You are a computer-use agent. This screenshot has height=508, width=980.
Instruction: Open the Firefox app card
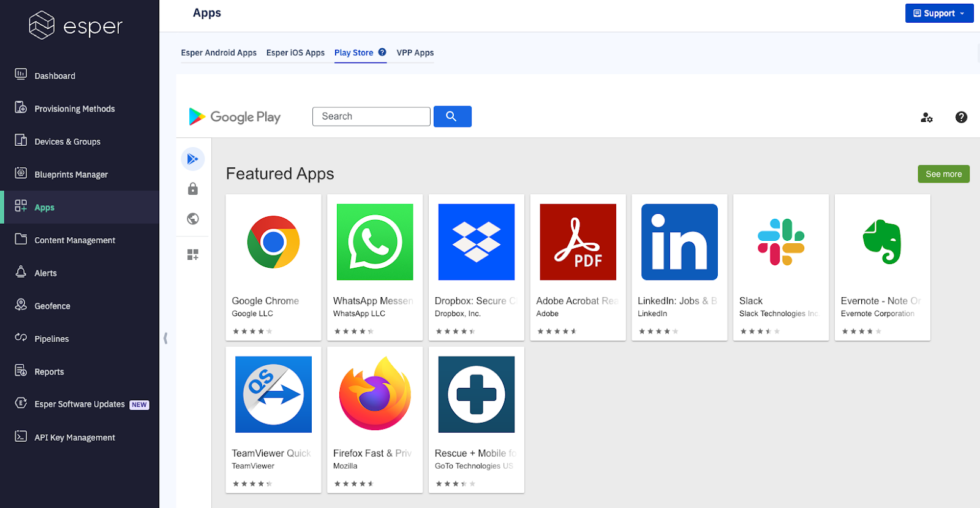[375, 420]
